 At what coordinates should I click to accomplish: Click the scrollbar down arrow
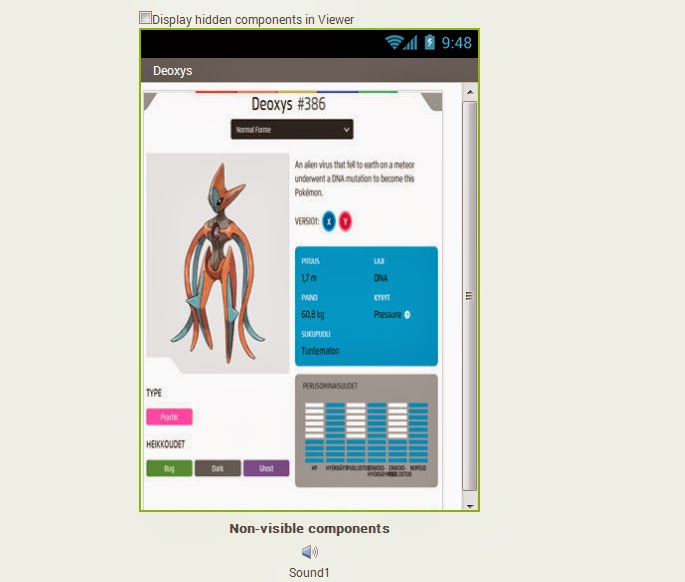click(470, 506)
